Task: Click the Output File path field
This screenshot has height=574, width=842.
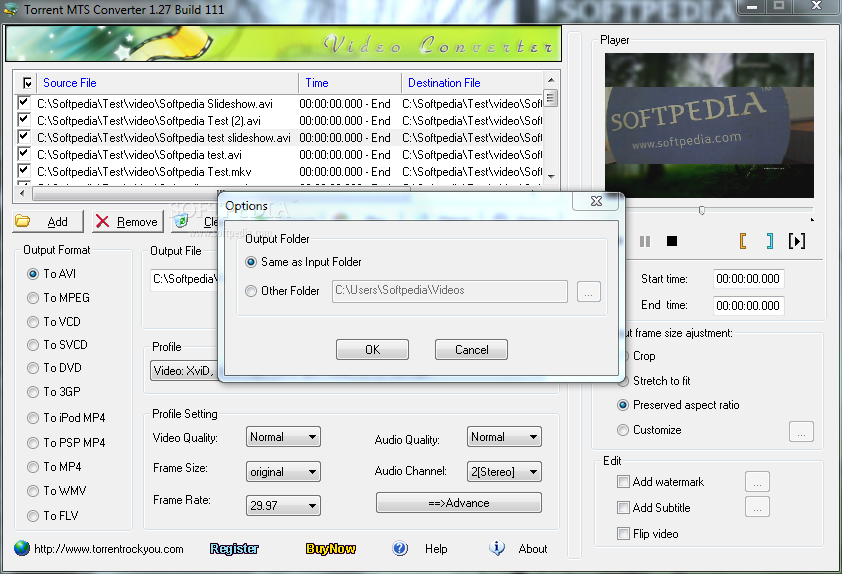Action: [x=185, y=279]
